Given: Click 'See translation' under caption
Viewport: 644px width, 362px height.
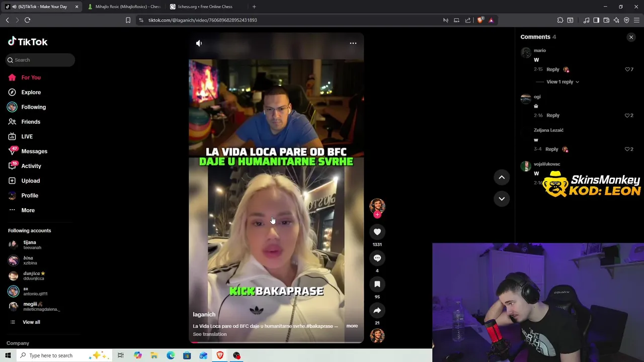Looking at the screenshot, I should point(210,334).
